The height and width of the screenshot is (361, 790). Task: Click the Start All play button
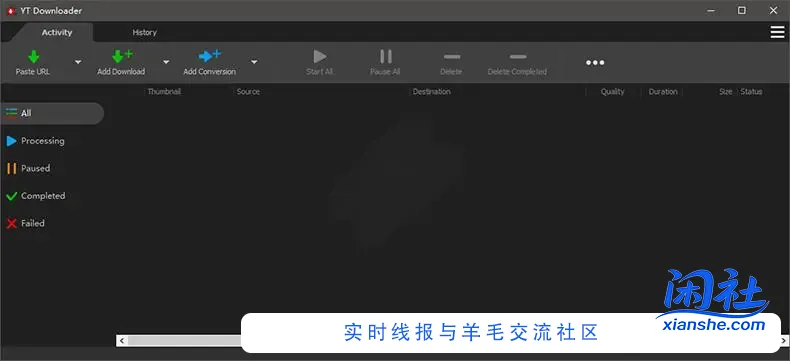tap(319, 62)
